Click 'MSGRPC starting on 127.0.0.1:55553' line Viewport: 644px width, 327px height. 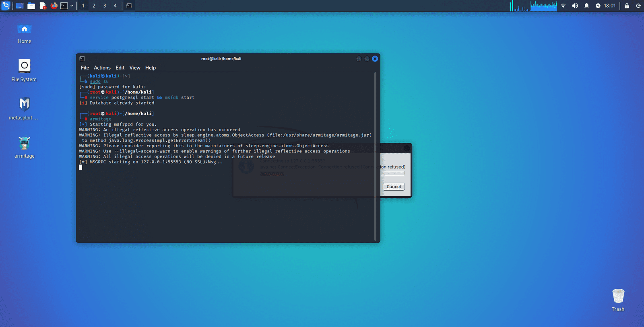tap(151, 162)
